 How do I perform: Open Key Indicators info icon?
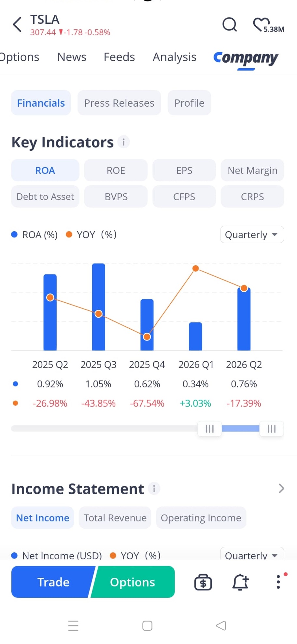[123, 142]
